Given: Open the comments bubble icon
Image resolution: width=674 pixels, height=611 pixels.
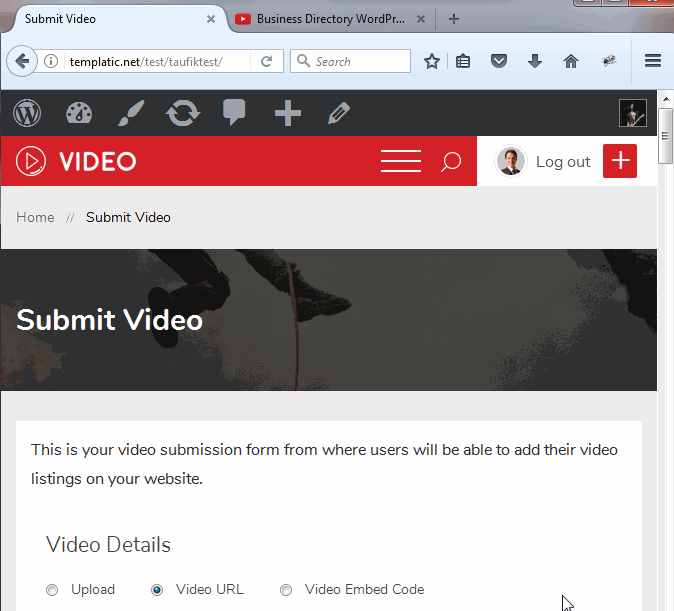Looking at the screenshot, I should point(234,112).
